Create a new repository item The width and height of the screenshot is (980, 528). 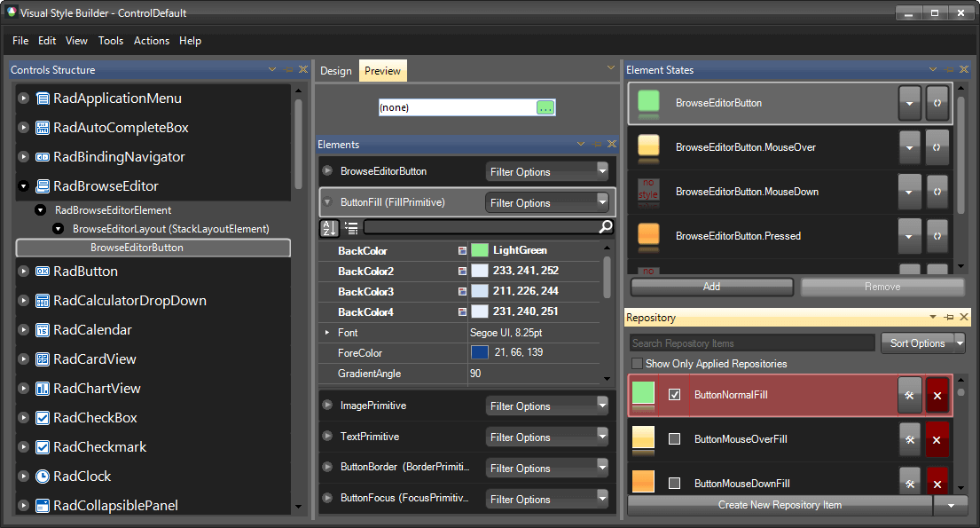pyautogui.click(x=779, y=504)
